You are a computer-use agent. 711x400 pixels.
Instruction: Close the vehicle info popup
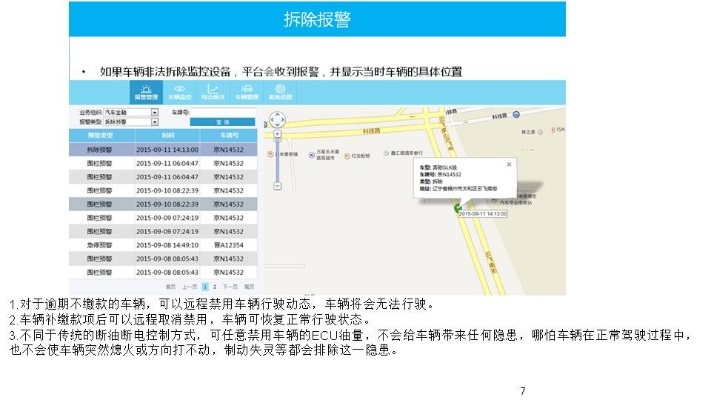point(508,162)
